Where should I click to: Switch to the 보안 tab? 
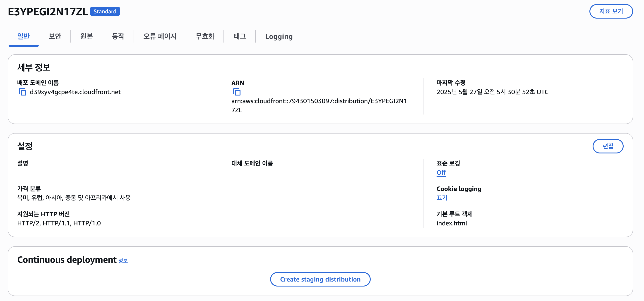point(55,36)
